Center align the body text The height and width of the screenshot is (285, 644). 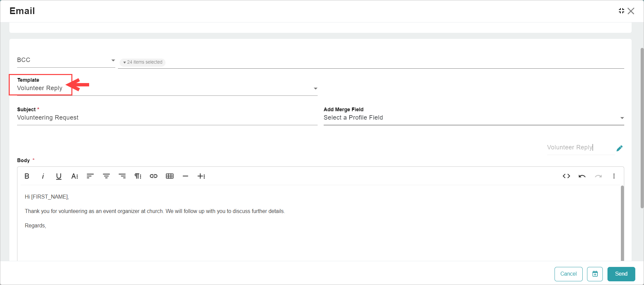(x=106, y=176)
